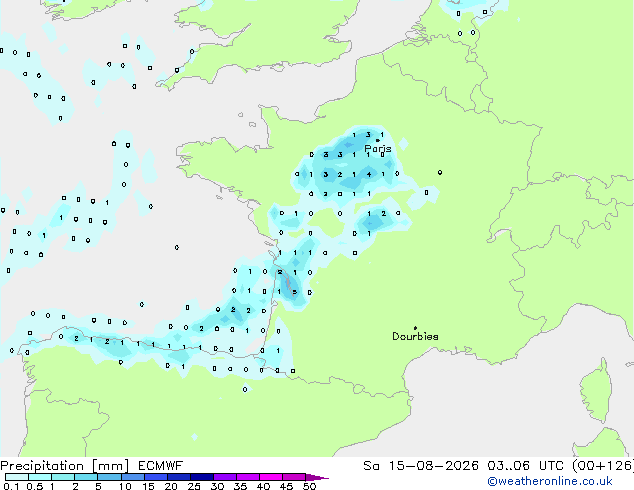Select the Paris city label

coord(378,149)
